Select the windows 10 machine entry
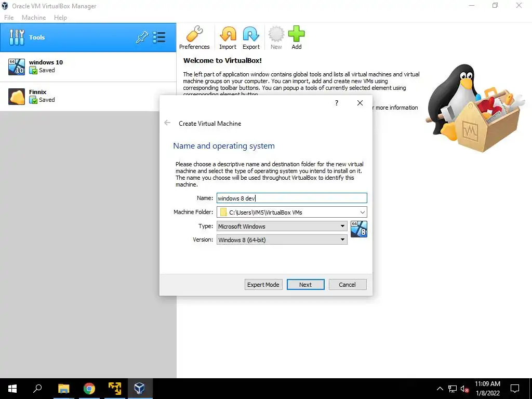This screenshot has width=532, height=399. (x=88, y=66)
